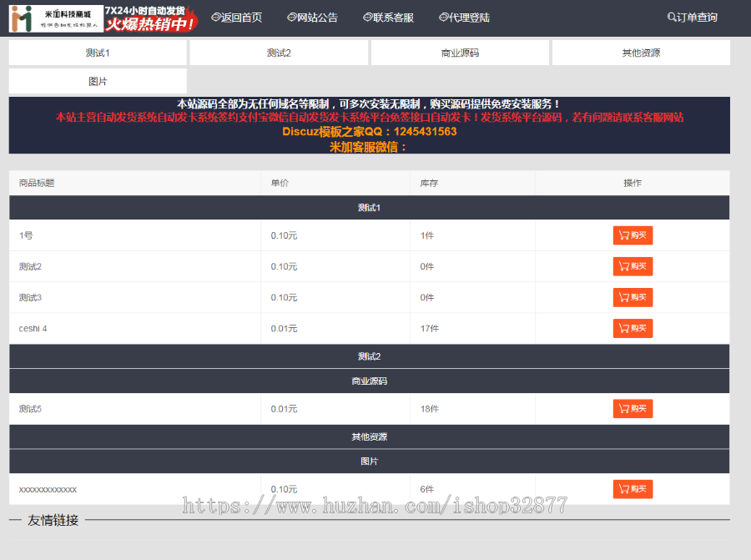The height and width of the screenshot is (560, 751).
Task: Go to 返回首页 in the top navigation
Action: coord(237,18)
